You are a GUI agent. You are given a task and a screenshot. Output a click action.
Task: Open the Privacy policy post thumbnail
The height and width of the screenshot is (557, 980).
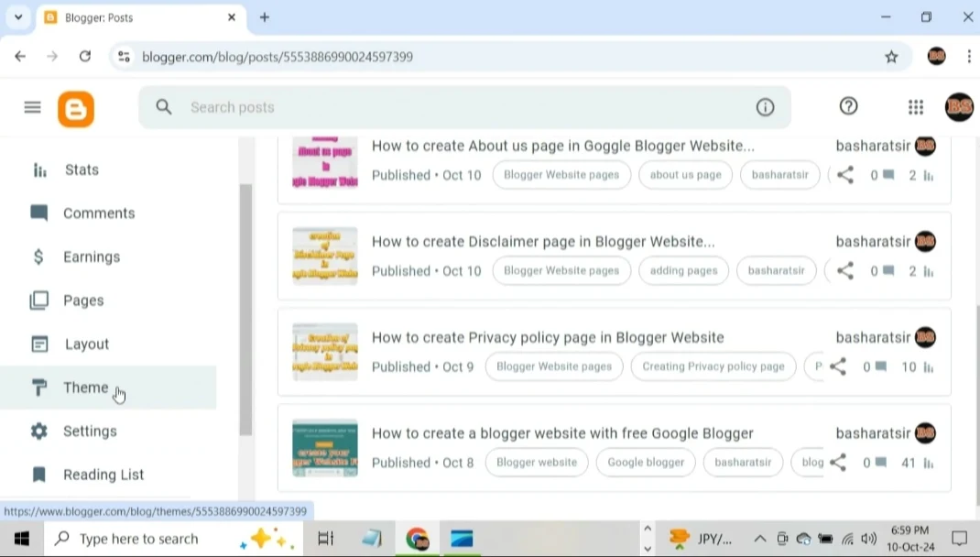tap(325, 352)
